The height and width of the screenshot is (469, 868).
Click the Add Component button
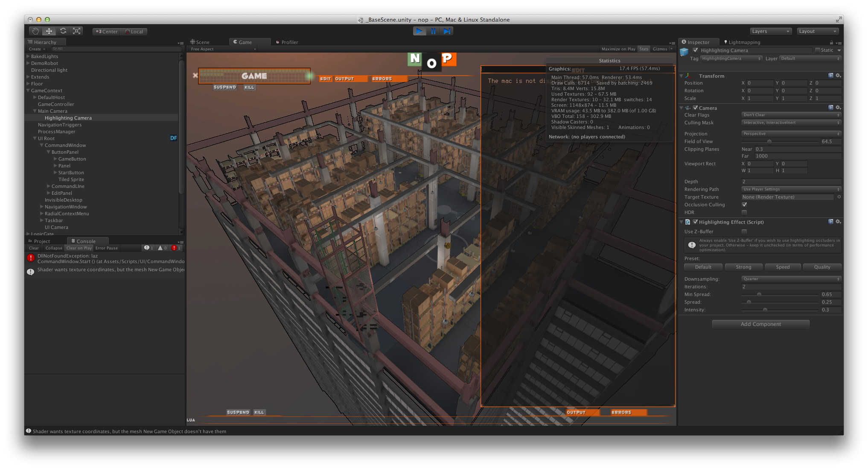click(x=760, y=324)
